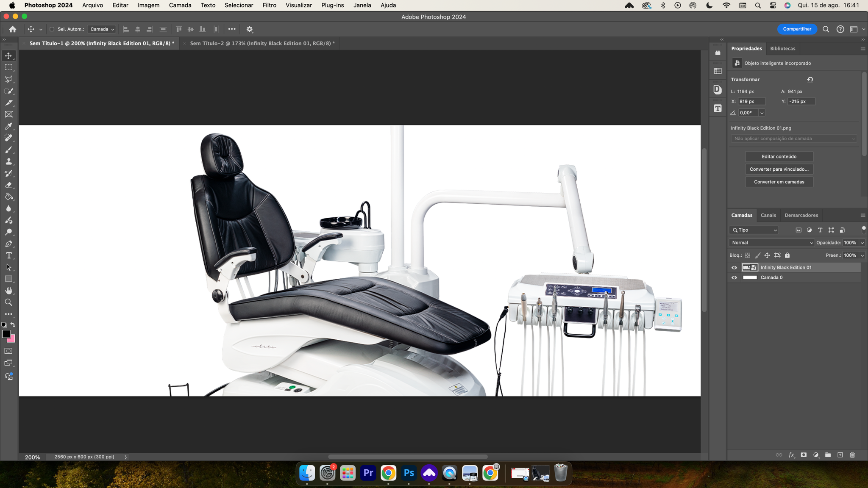Enable lock transparent pixels

tap(748, 255)
